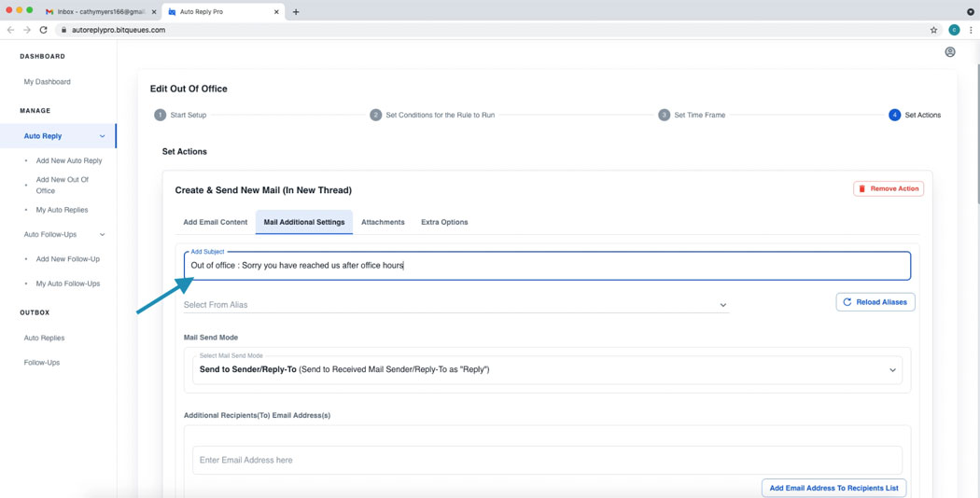Viewport: 980px width, 498px height.
Task: Close the Auto Reply Pro tab
Action: click(x=276, y=12)
